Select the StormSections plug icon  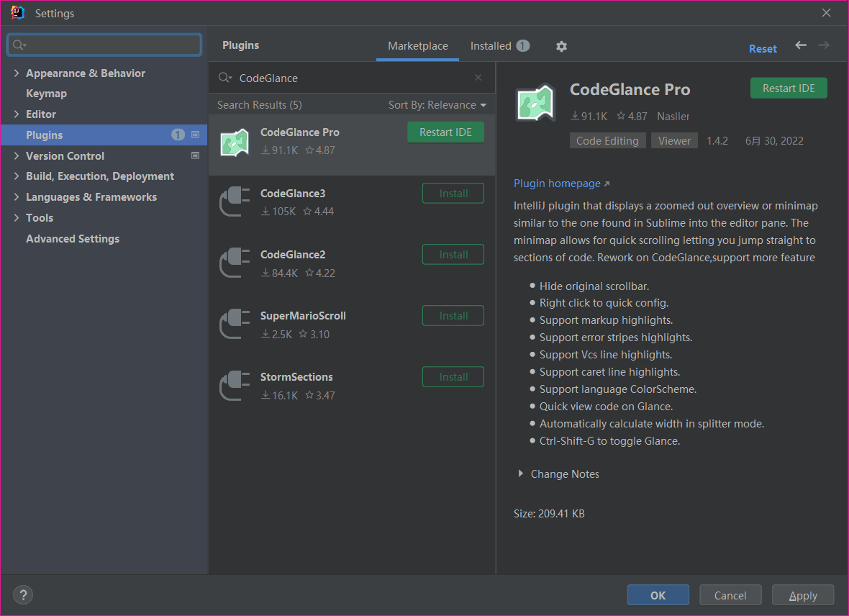[235, 385]
